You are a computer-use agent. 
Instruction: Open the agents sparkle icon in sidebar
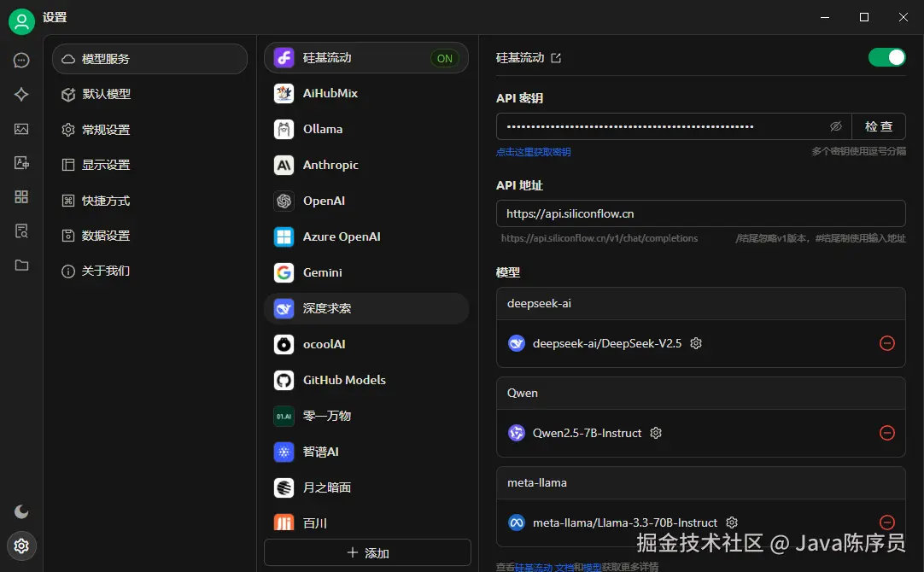point(21,94)
